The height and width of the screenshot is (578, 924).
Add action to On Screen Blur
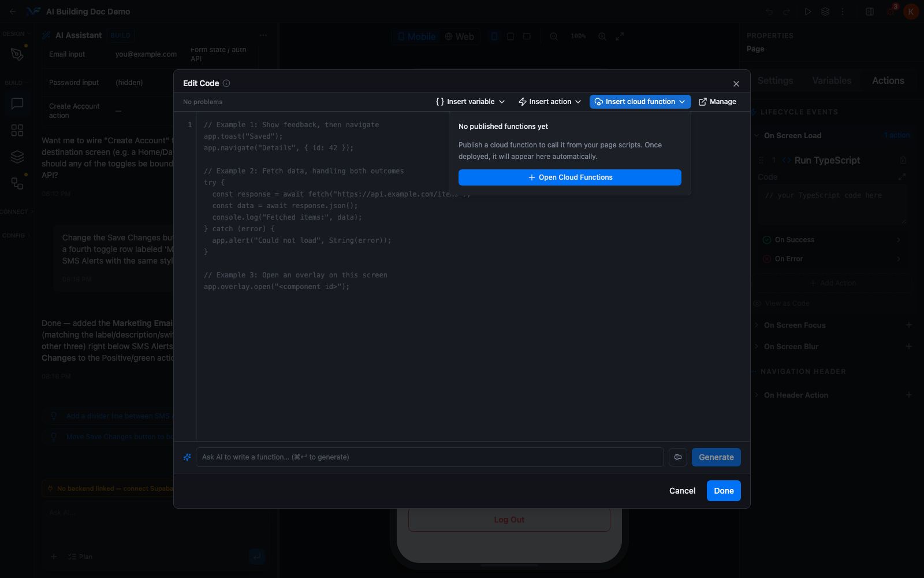tap(908, 346)
